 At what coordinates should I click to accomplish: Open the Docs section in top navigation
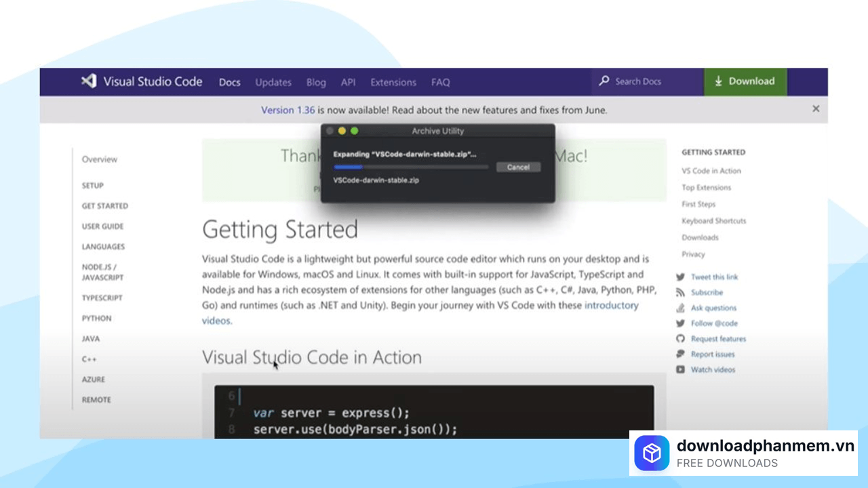click(230, 82)
